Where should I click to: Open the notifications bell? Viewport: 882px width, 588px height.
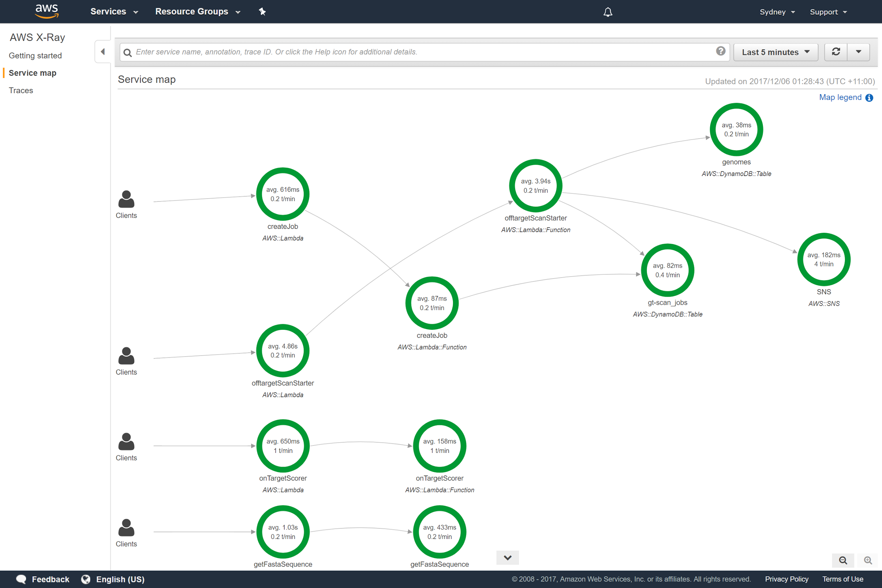608,12
